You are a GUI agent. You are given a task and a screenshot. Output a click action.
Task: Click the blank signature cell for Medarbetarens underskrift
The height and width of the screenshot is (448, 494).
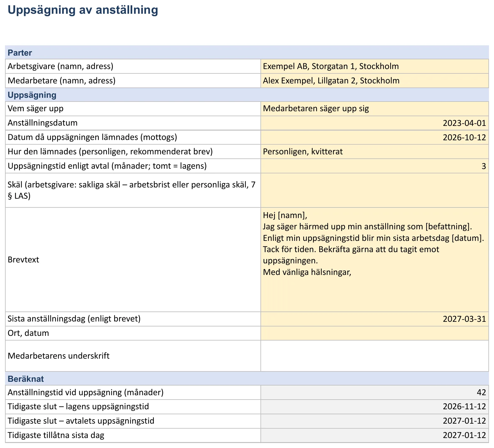pos(375,356)
